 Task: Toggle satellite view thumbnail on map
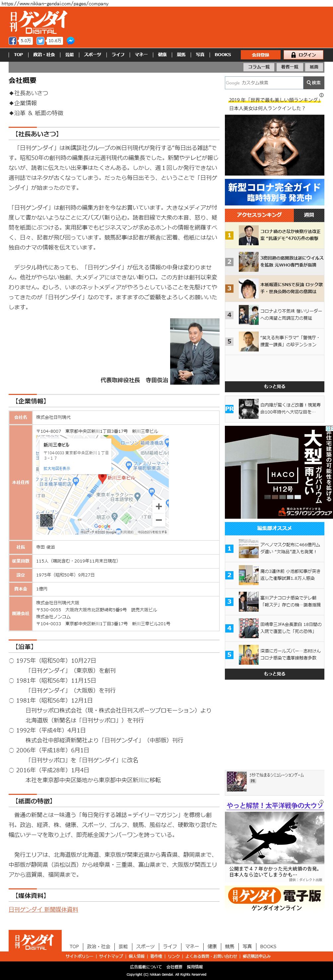[x=46, y=521]
